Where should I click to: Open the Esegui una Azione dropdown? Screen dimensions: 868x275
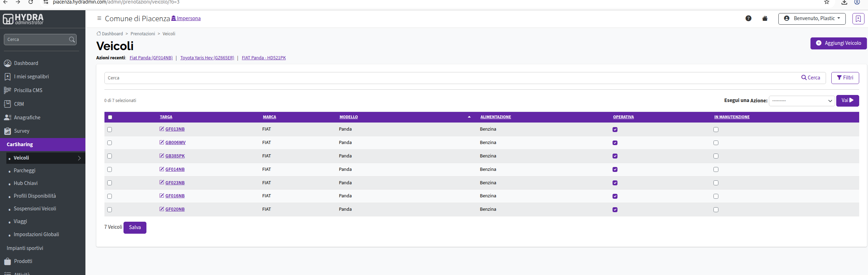point(802,101)
